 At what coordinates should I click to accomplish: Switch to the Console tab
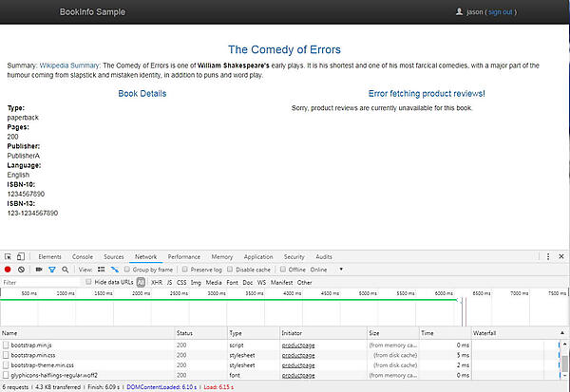coord(83,256)
